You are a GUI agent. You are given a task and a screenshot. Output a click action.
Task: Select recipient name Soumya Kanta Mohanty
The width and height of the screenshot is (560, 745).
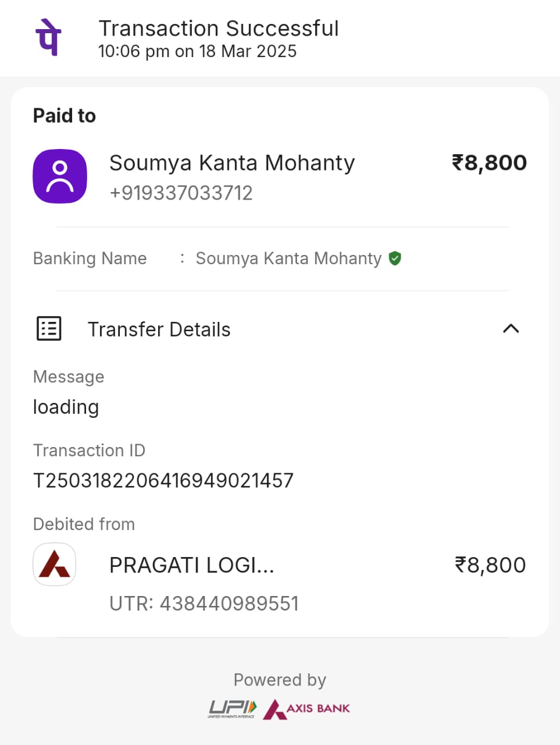232,163
